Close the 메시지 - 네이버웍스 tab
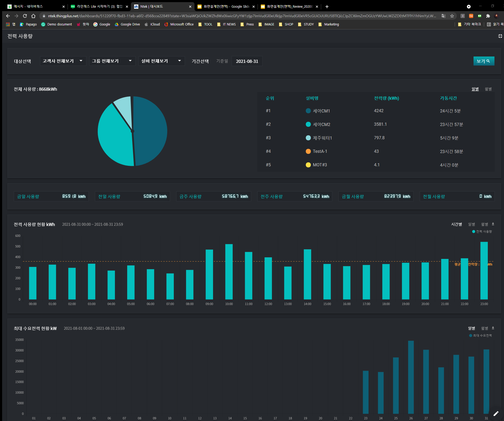Image resolution: width=504 pixels, height=421 pixels. coord(64,7)
